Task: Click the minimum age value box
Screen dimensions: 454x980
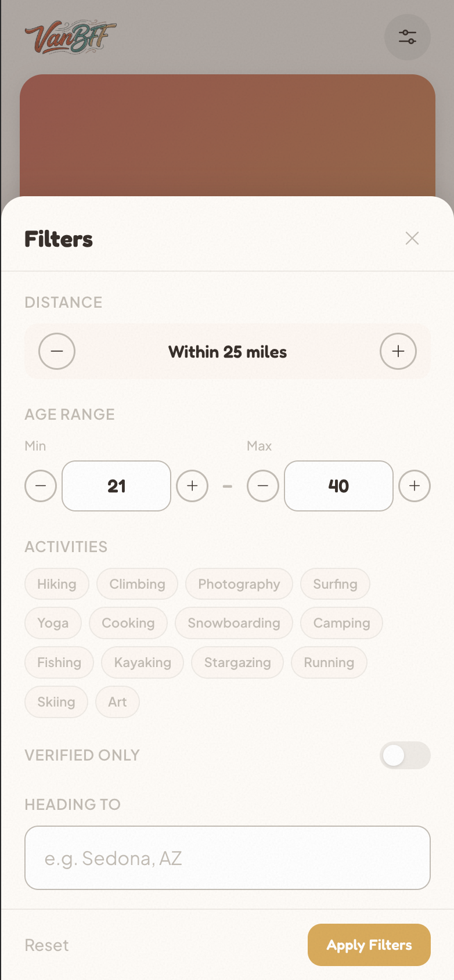Action: tap(117, 486)
